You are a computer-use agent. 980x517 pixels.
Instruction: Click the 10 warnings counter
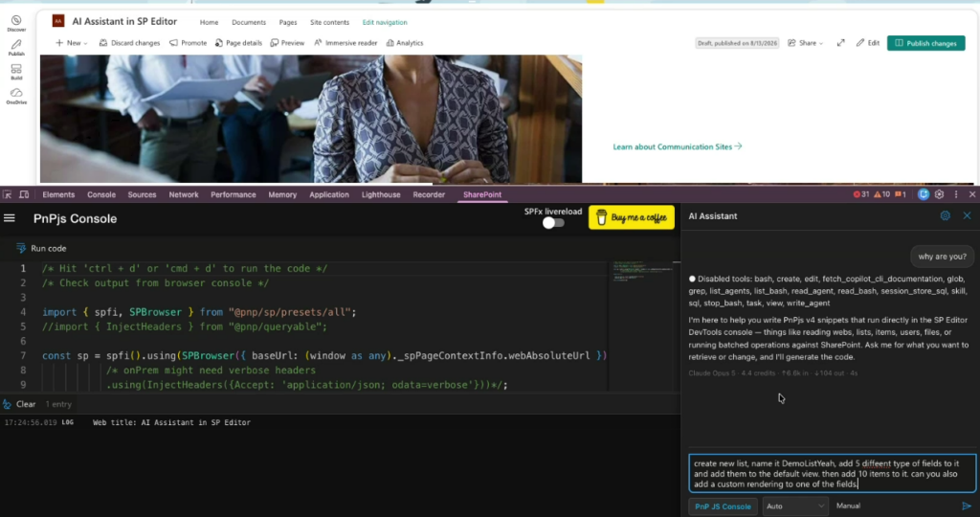coord(881,195)
